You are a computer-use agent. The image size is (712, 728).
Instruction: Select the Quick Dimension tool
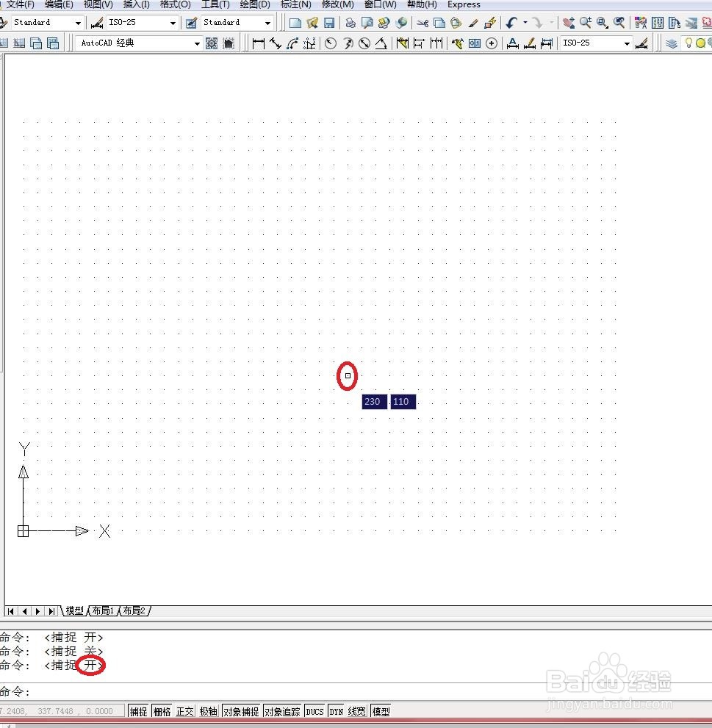(x=402, y=43)
